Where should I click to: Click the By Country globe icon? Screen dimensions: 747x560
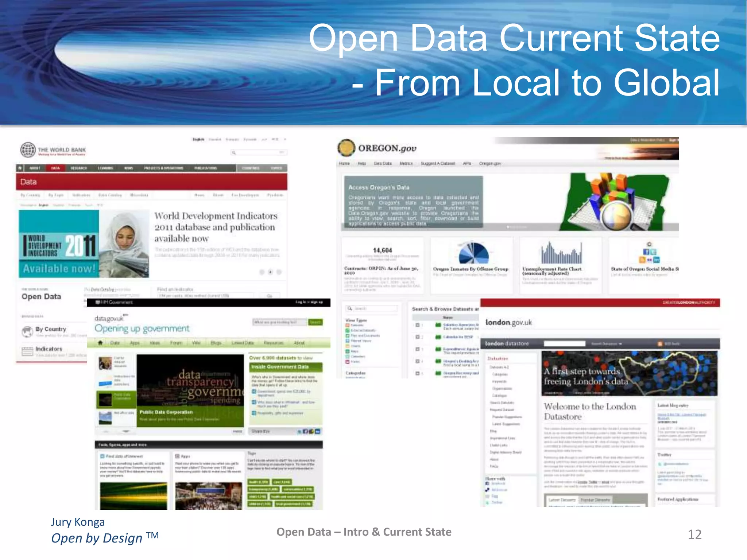coord(27,332)
